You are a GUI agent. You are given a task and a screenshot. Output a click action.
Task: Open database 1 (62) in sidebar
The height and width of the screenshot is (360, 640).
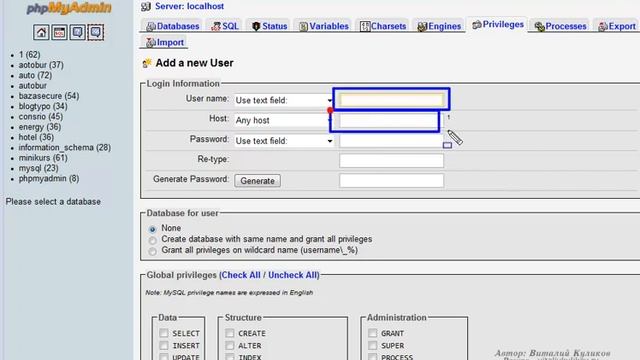tap(29, 55)
